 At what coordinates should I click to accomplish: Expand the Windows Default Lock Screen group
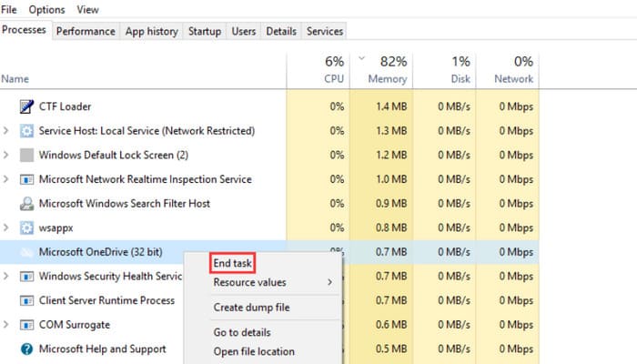(5, 156)
